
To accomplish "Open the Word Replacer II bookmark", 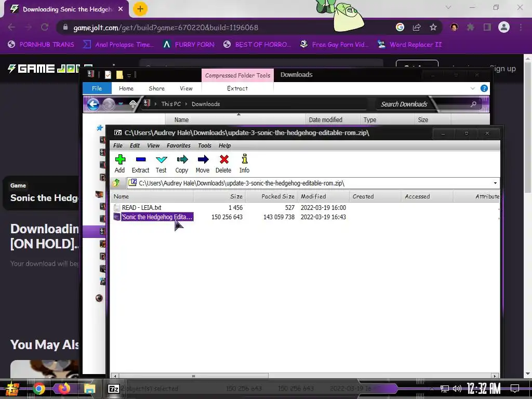I will pyautogui.click(x=409, y=45).
